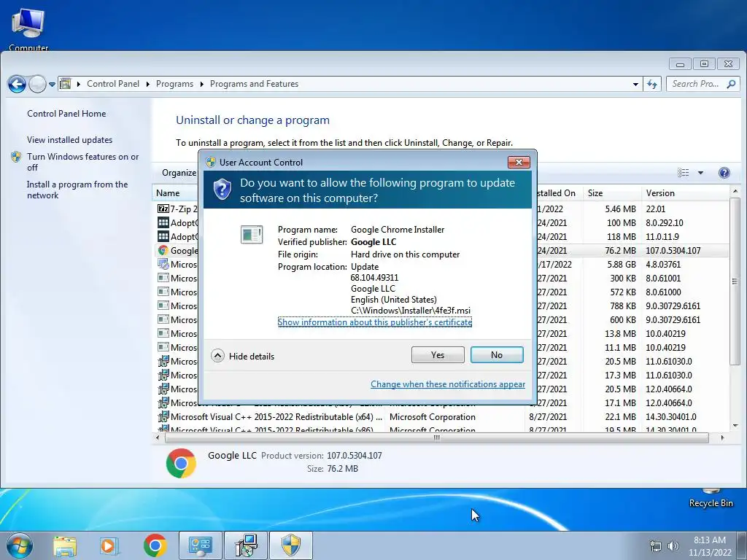Open Control Panel Home link
Screen dimensions: 747x560
tap(66, 113)
